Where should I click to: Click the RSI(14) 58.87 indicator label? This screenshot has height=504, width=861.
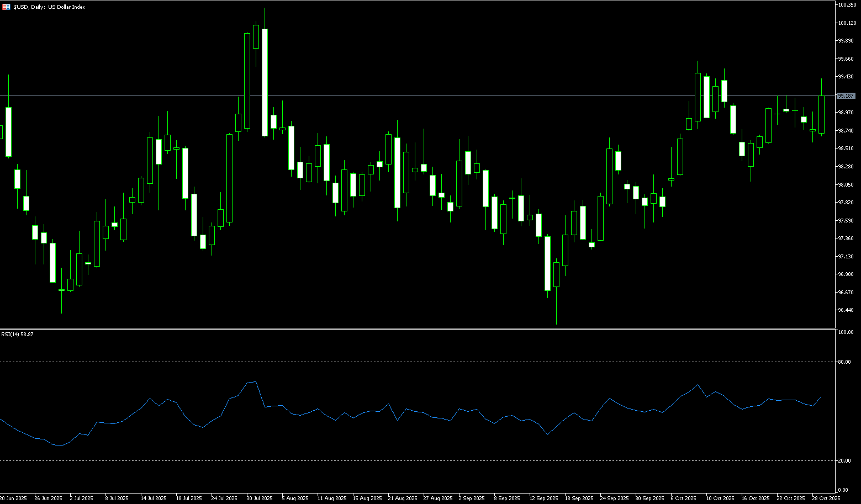[17, 335]
